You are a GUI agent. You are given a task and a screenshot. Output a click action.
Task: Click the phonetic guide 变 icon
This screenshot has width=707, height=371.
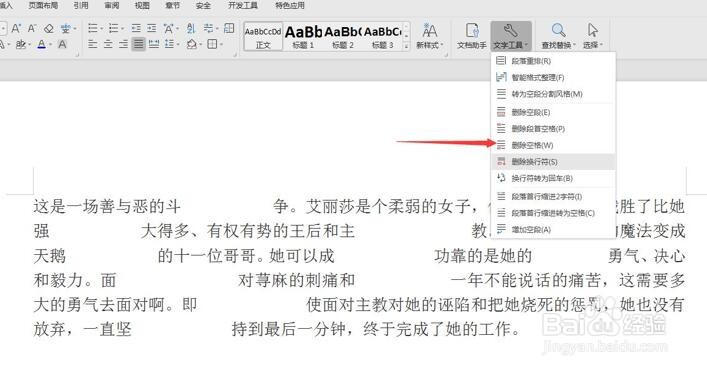66,29
